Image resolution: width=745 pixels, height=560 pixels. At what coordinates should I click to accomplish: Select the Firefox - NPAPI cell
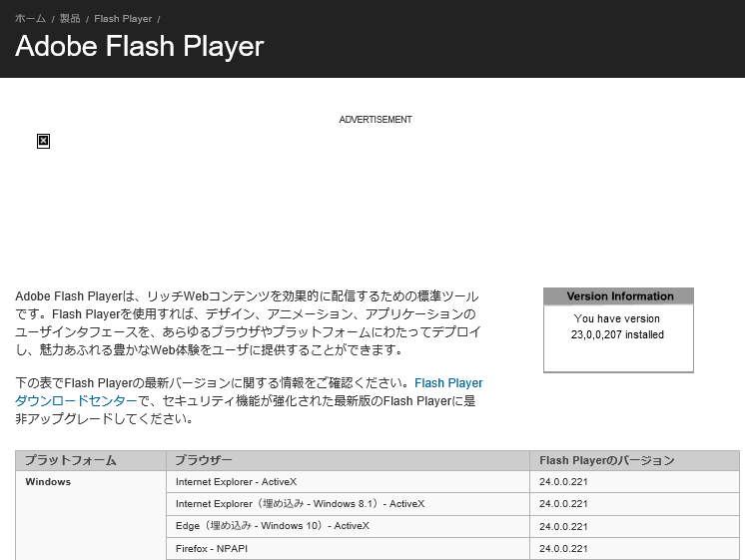(348, 549)
